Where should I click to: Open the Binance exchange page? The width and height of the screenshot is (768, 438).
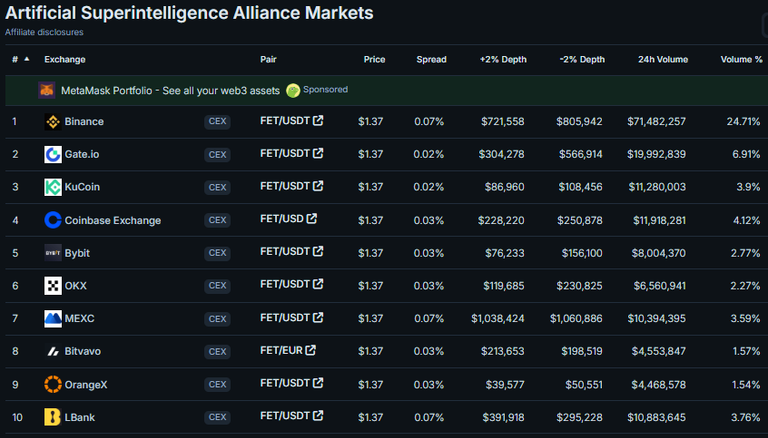click(x=84, y=122)
